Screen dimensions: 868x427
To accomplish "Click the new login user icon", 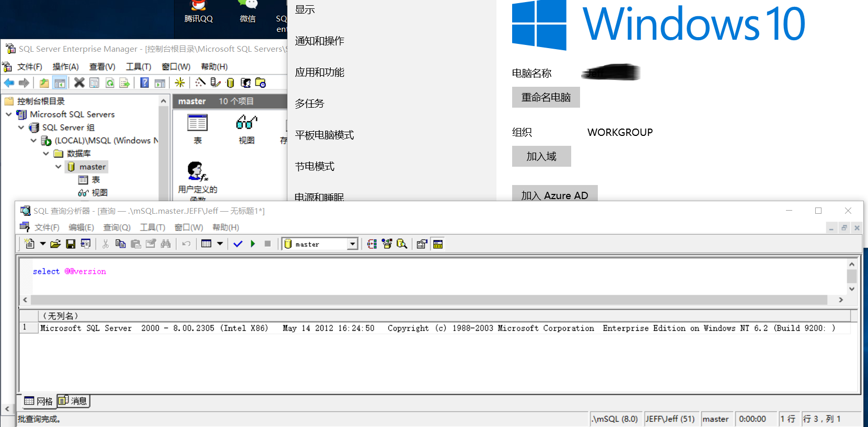I will pos(246,83).
